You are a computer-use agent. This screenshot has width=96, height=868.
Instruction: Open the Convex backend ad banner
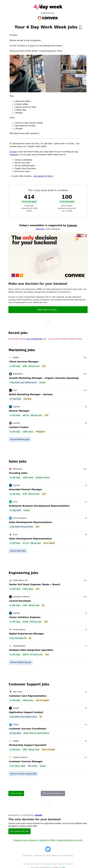tap(48, 256)
